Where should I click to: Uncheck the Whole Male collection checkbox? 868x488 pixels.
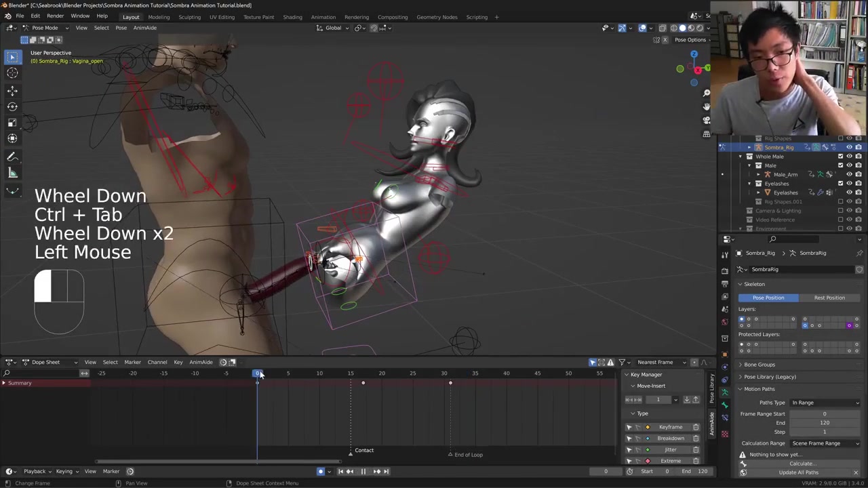[x=840, y=157]
